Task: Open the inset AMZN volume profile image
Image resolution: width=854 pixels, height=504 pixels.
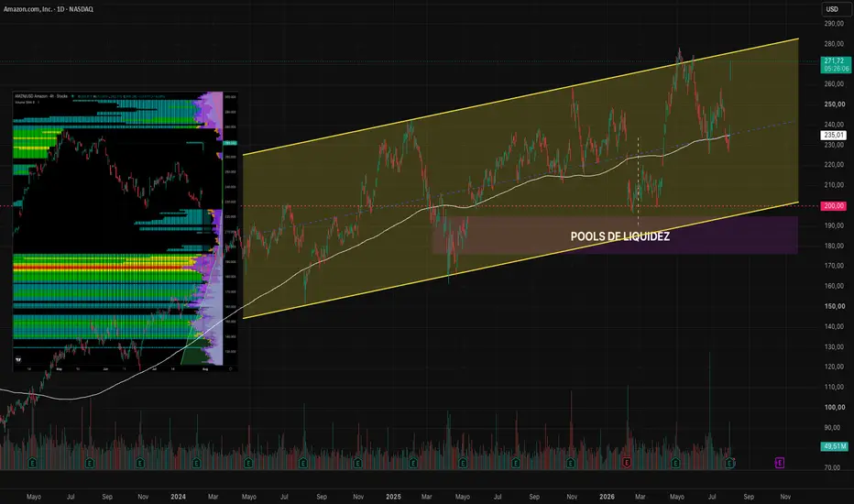Action: pos(126,232)
